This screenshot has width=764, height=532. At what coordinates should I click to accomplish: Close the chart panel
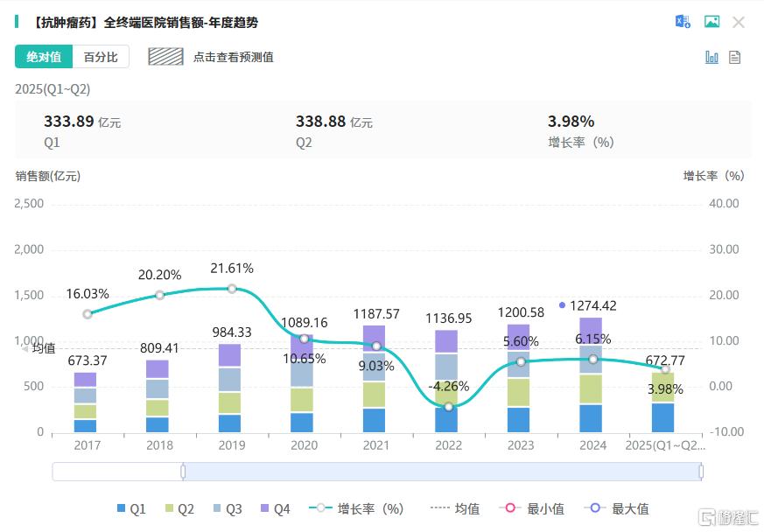tap(739, 22)
